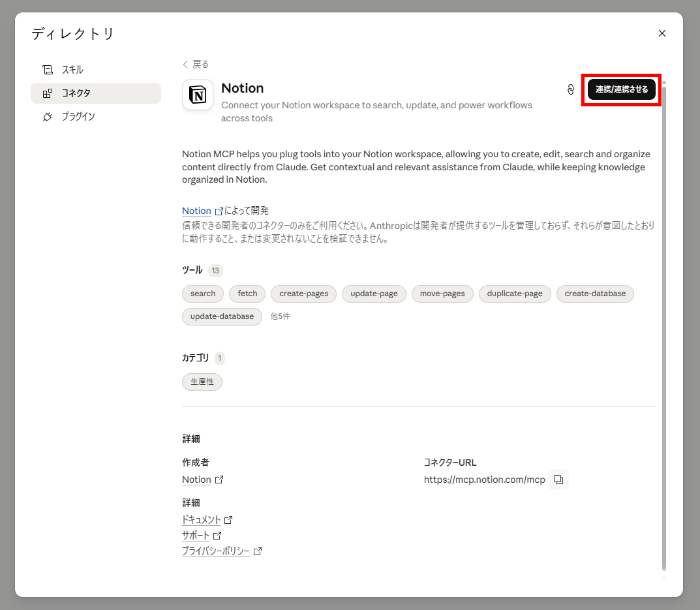Open the プライバシーポリシー link

click(x=216, y=551)
